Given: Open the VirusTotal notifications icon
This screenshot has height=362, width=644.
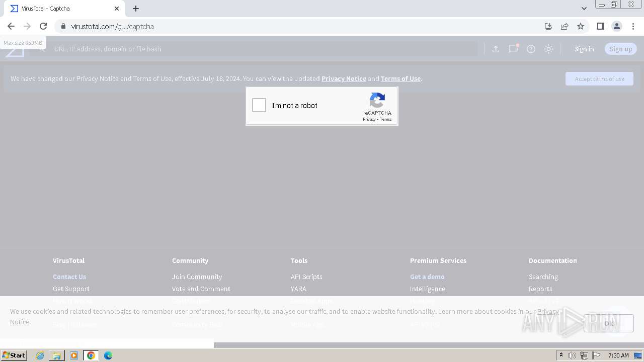Looking at the screenshot, I should coord(513,49).
